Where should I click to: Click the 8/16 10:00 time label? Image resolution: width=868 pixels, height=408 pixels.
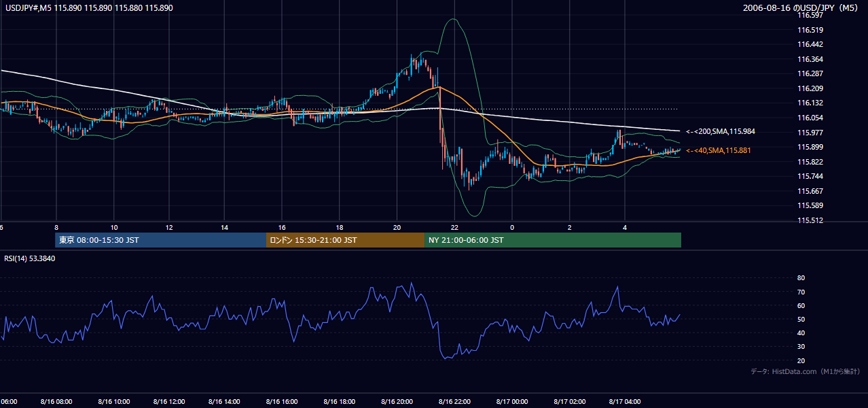(114, 402)
